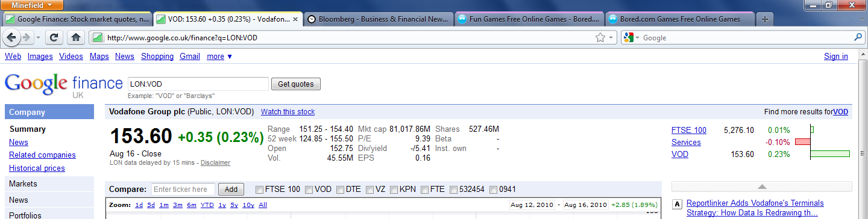Close the VOD tab with its X
This screenshot has height=219, width=868.
295,19
